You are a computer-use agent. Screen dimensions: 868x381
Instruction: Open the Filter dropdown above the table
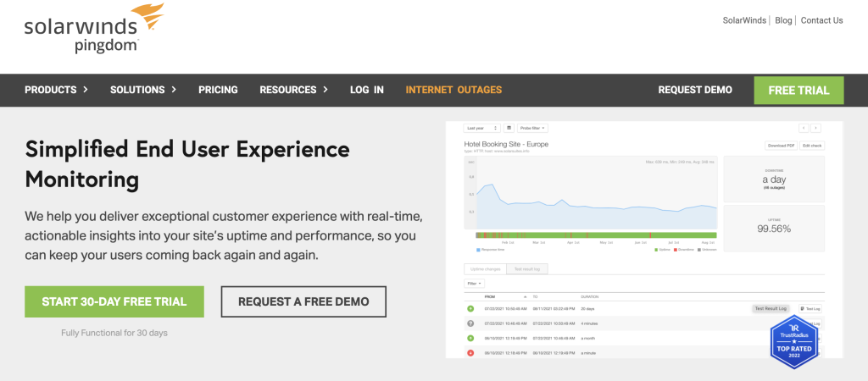[x=474, y=283]
